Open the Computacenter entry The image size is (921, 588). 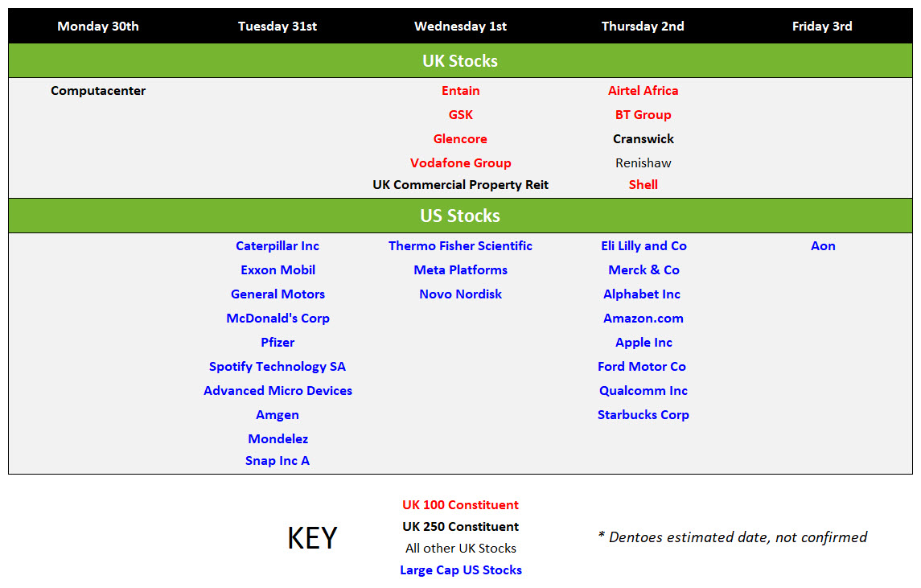tap(98, 90)
